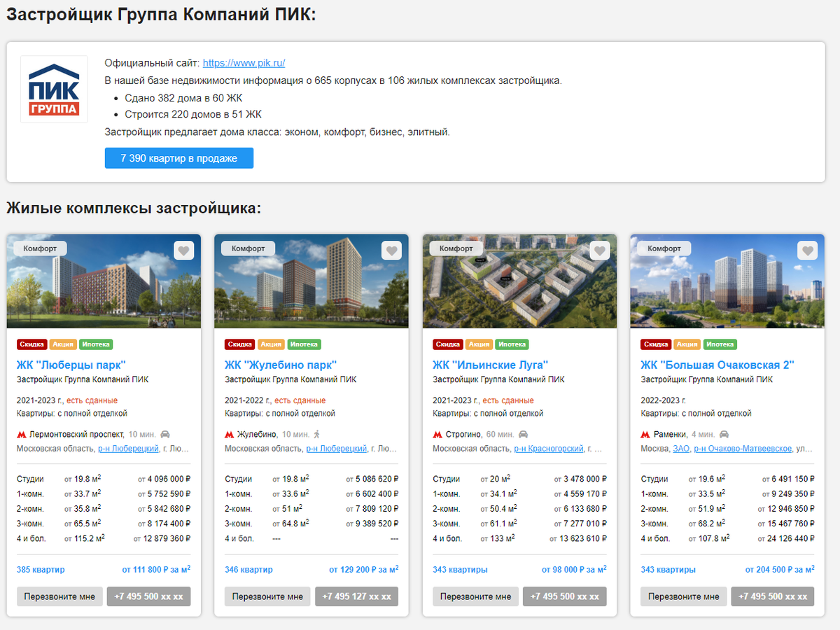The image size is (840, 630).
Task: Click price от 204 500 ₽ за м²
Action: click(780, 570)
